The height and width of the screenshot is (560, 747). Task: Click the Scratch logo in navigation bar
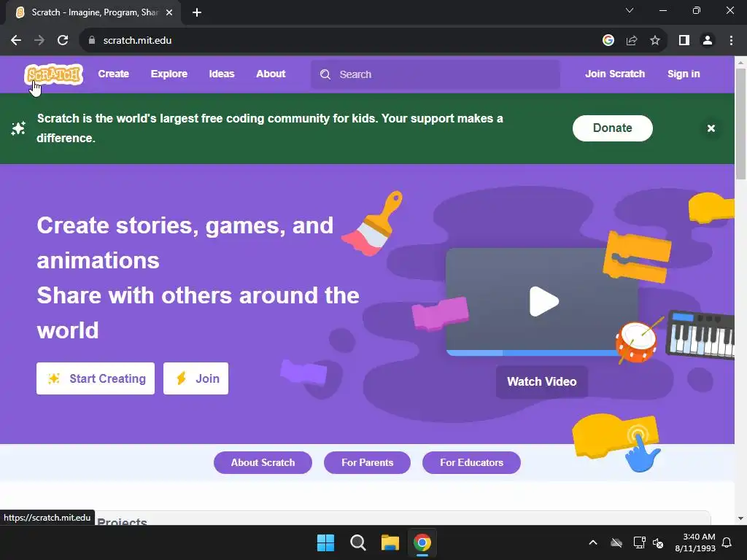pos(54,75)
